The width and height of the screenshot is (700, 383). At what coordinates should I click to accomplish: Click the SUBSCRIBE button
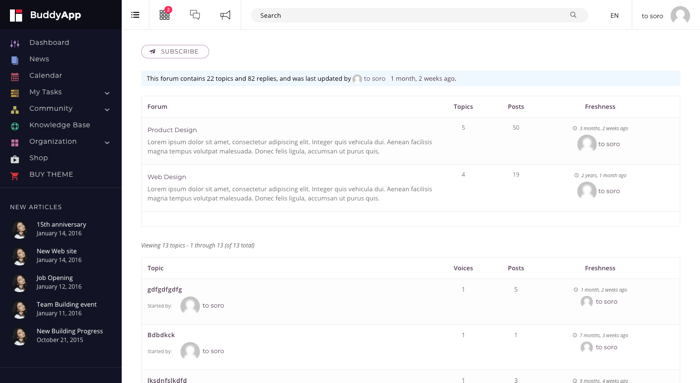(x=175, y=51)
